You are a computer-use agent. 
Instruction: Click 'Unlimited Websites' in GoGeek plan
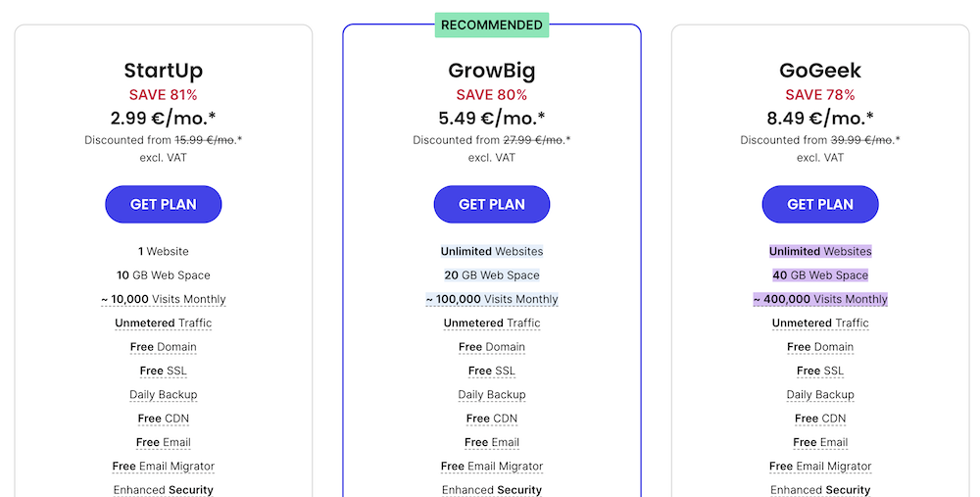point(820,252)
